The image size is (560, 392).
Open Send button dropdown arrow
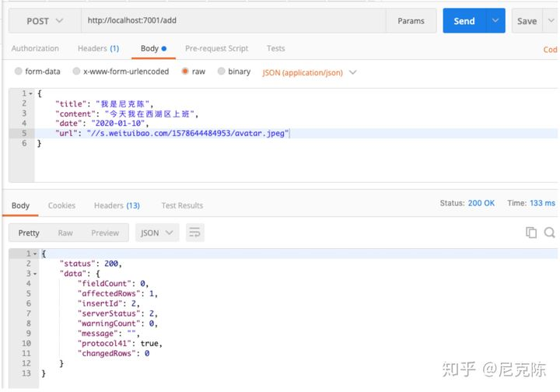[x=495, y=21]
